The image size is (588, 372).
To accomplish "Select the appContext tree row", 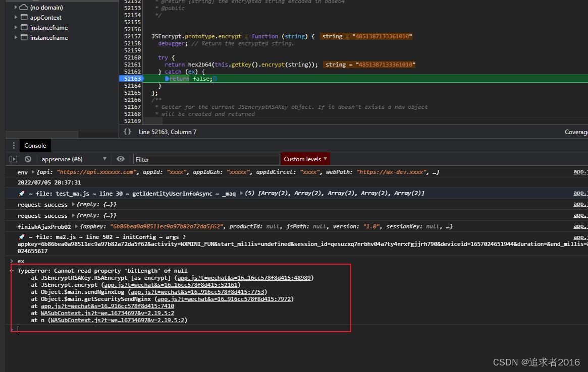I will coord(62,17).
